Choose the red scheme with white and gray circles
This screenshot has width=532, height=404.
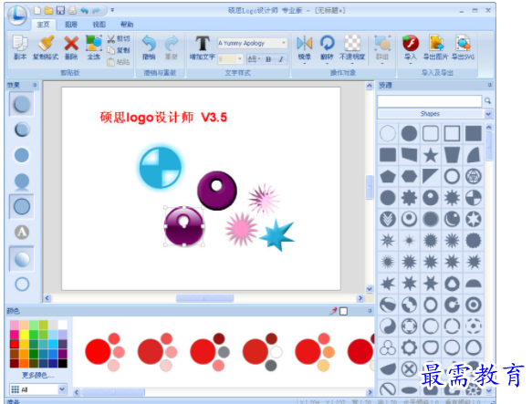pyautogui.click(x=262, y=352)
